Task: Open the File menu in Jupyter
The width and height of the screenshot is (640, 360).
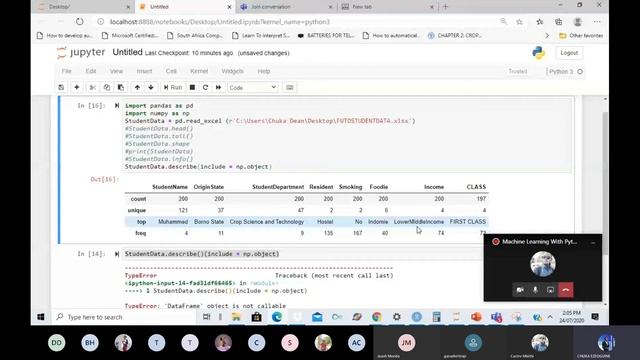Action: tap(67, 71)
